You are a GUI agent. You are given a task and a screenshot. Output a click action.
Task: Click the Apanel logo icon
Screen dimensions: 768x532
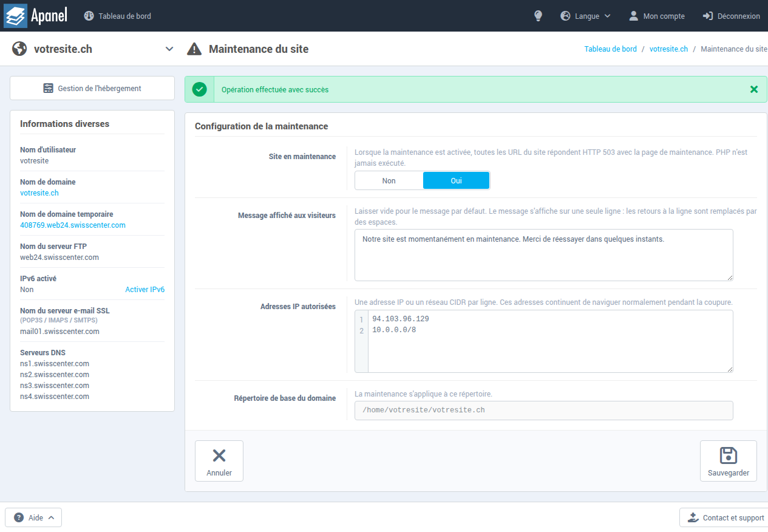pos(15,16)
